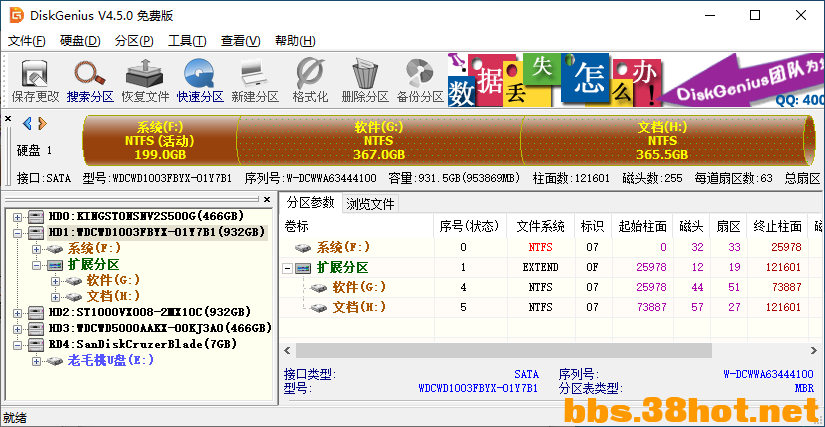Collapse 扩展分区 node in disk tree
Image resolution: width=825 pixels, height=427 pixels.
tap(37, 265)
